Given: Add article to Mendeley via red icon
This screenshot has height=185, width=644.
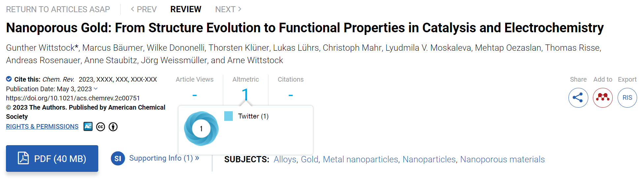Looking at the screenshot, I should click(602, 98).
